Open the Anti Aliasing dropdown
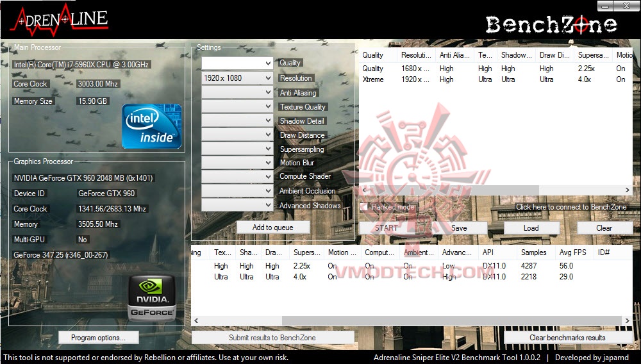This screenshot has width=641, height=364. (237, 92)
